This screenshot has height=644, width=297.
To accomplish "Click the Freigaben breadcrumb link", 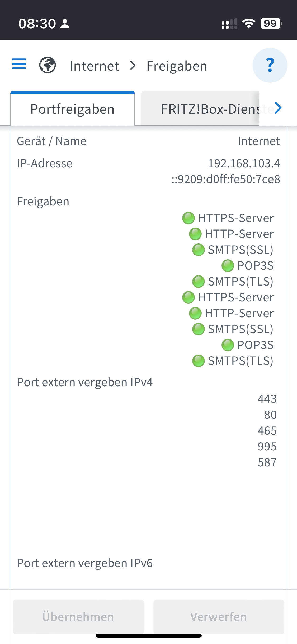I will pyautogui.click(x=177, y=66).
